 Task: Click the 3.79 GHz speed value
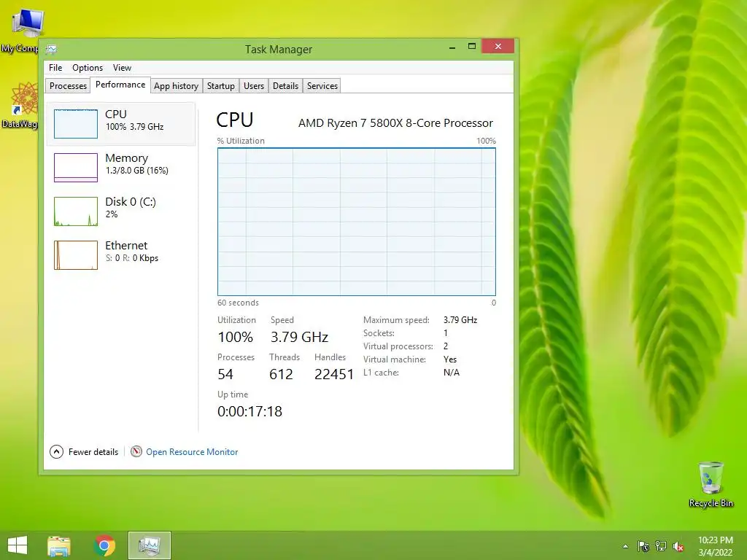[x=299, y=337]
